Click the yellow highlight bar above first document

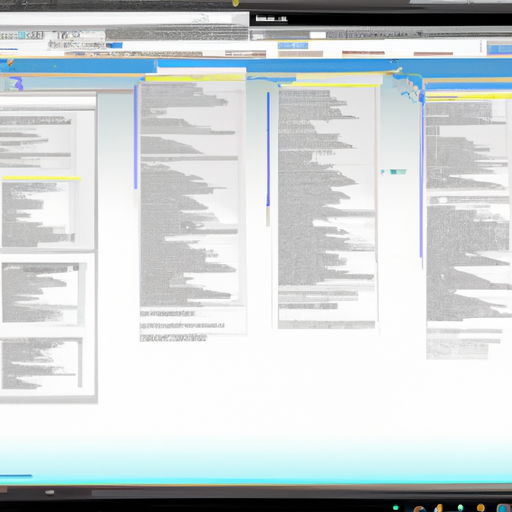pos(195,78)
